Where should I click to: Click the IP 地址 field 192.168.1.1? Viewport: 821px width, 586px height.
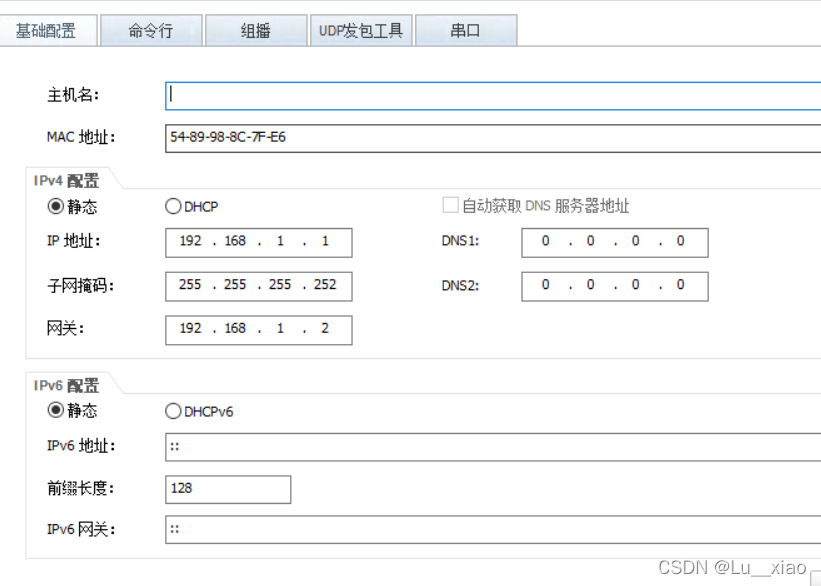click(259, 242)
